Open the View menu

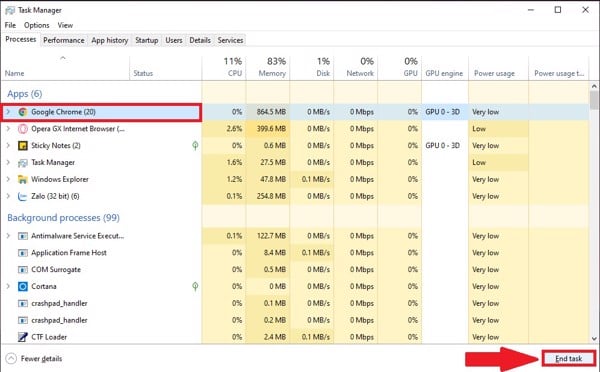65,25
